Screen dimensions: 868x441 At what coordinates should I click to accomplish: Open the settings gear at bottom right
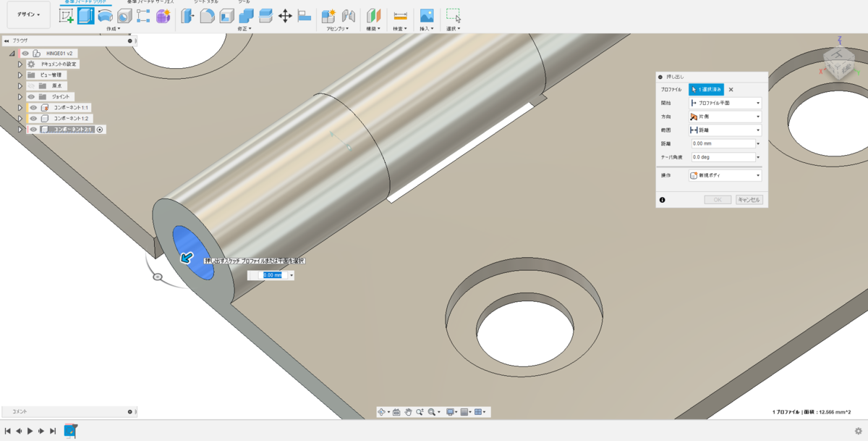[858, 430]
